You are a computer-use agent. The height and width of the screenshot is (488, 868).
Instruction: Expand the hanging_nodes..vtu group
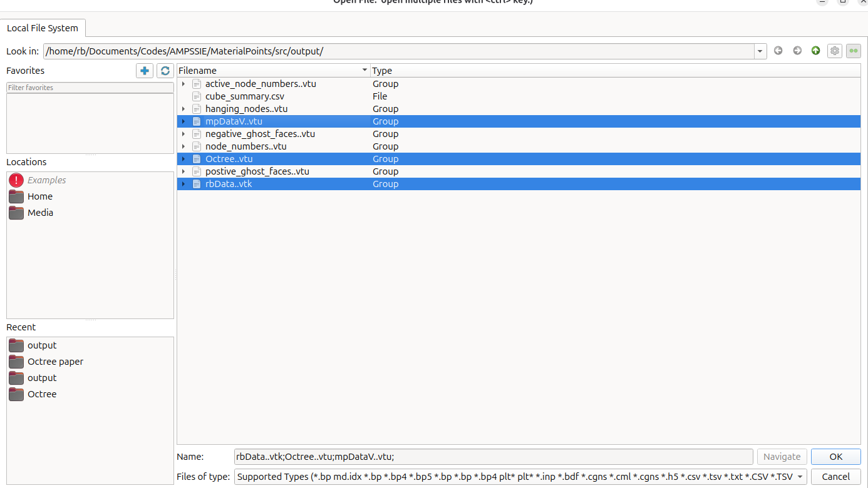tap(183, 109)
